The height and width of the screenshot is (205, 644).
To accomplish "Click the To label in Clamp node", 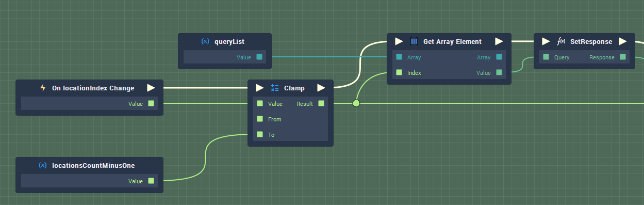I will (x=271, y=135).
